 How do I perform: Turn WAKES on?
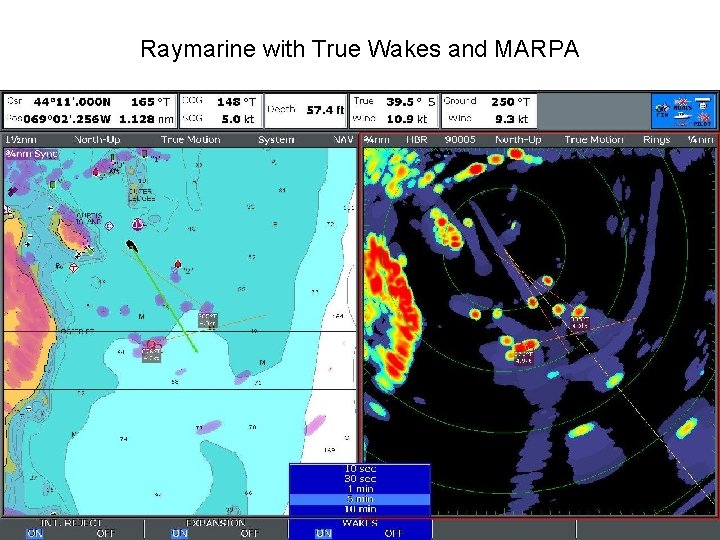coord(323,534)
